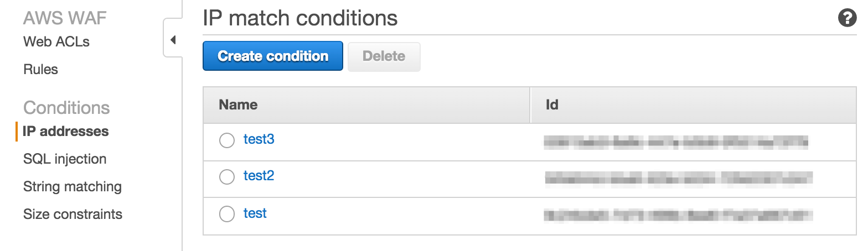
Task: Navigate to SQL injection conditions
Action: coord(65,159)
